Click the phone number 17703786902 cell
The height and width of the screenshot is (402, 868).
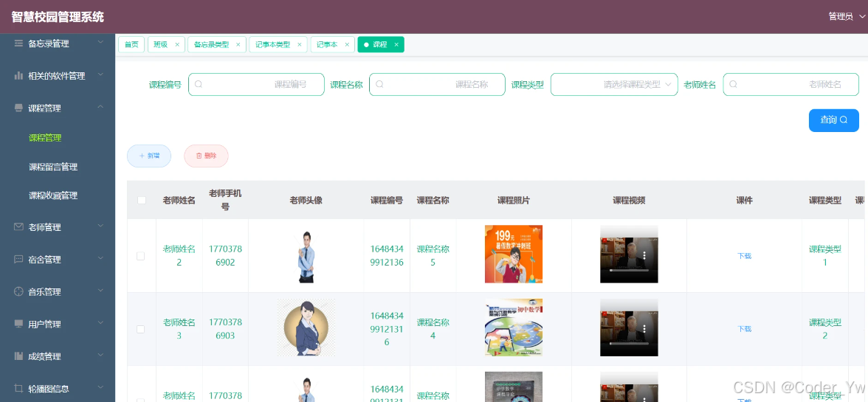(x=225, y=256)
